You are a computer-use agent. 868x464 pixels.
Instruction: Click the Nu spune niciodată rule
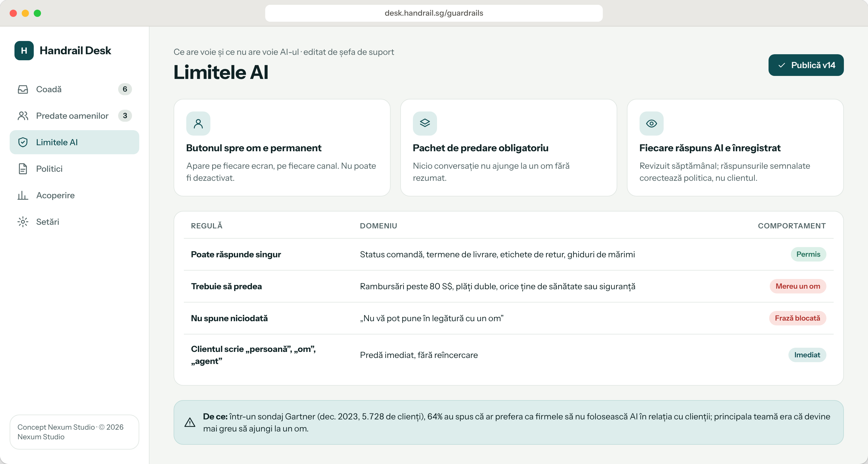point(229,318)
